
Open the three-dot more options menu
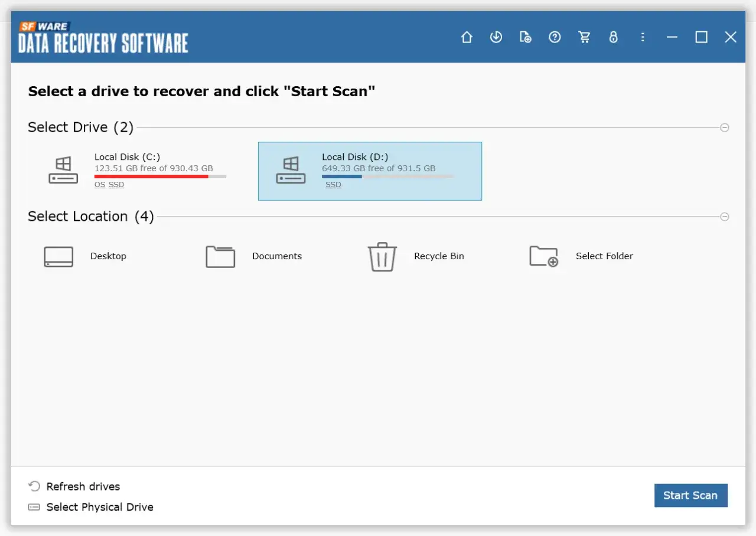click(x=643, y=37)
